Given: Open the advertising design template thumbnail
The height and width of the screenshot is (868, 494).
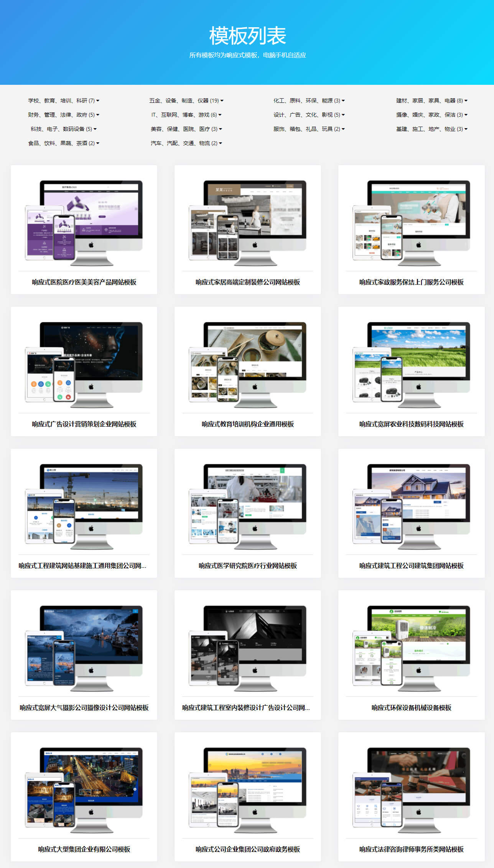Looking at the screenshot, I should (x=84, y=365).
